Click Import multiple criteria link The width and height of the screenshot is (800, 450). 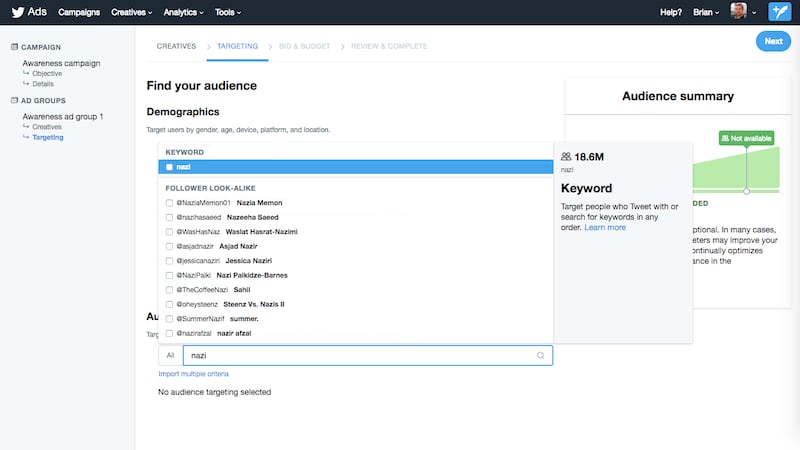pyautogui.click(x=193, y=374)
